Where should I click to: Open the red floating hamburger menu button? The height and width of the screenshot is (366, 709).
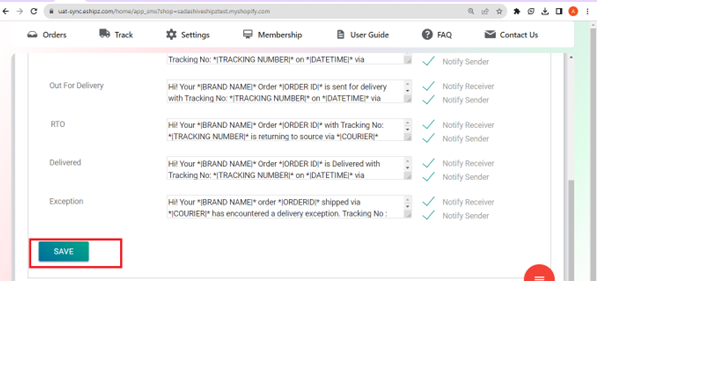coord(539,275)
